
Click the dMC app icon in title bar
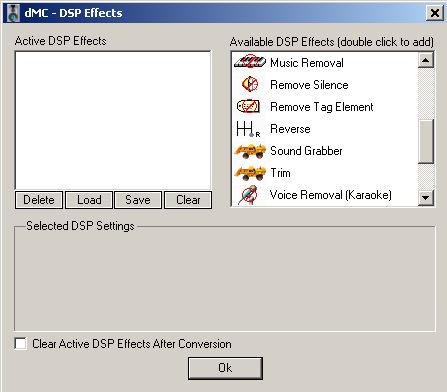(x=13, y=13)
